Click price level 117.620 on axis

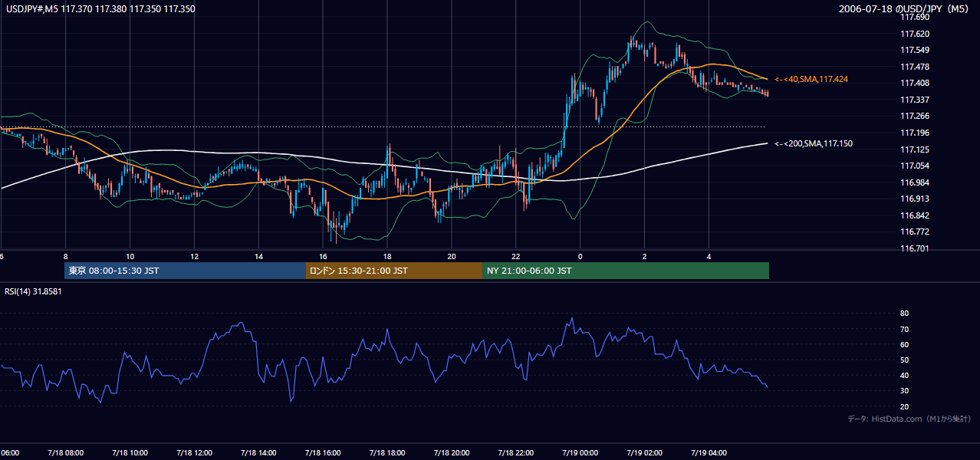(x=914, y=34)
